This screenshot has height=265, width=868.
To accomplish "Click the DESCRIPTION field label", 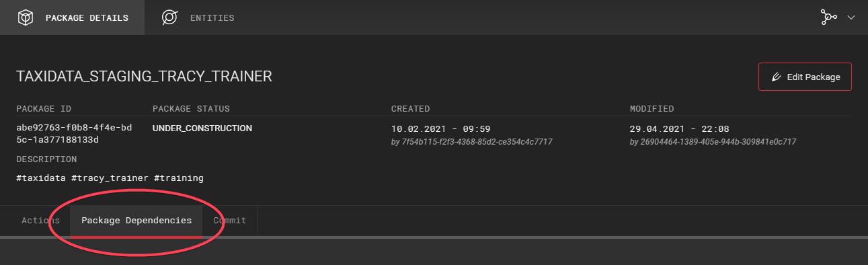I will point(46,159).
